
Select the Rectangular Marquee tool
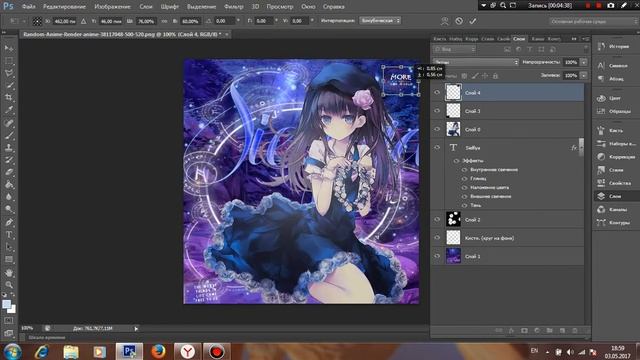[9, 61]
